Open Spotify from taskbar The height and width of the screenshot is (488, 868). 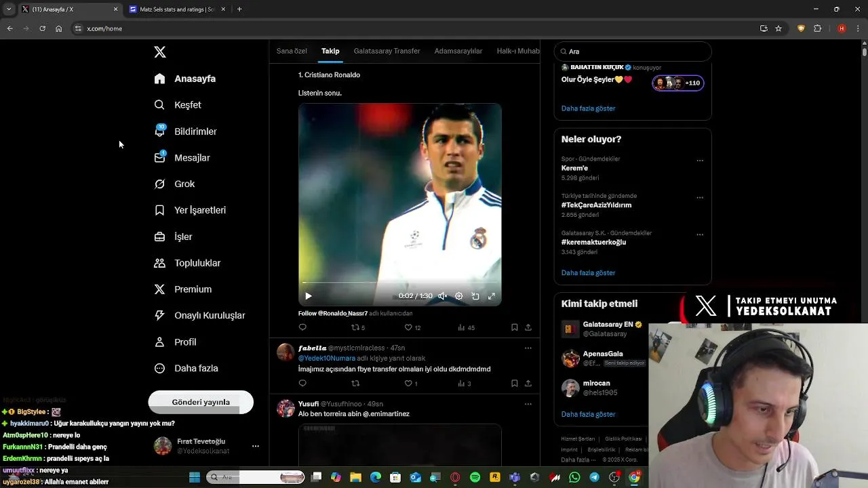475,477
